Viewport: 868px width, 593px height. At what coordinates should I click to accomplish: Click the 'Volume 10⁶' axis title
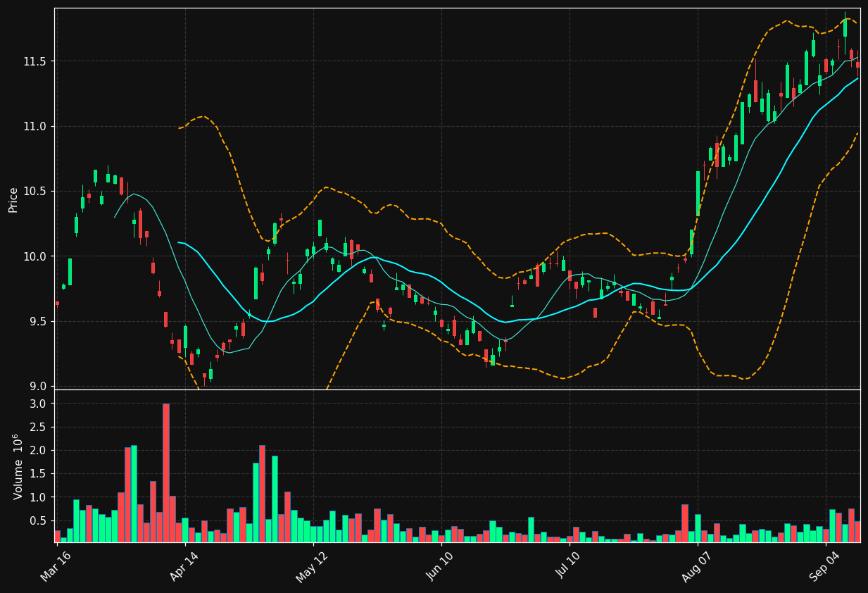[x=18, y=466]
